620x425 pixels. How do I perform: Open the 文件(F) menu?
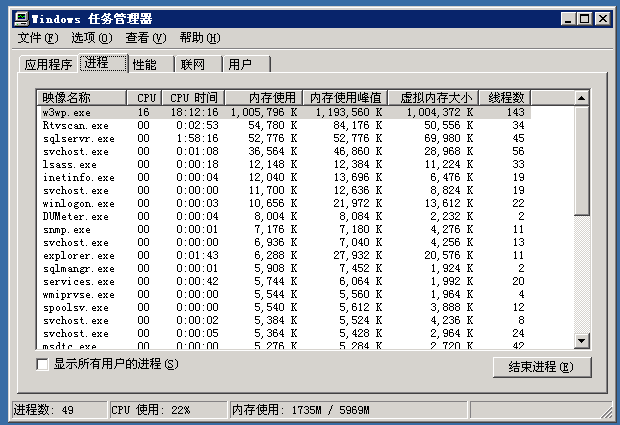point(38,38)
